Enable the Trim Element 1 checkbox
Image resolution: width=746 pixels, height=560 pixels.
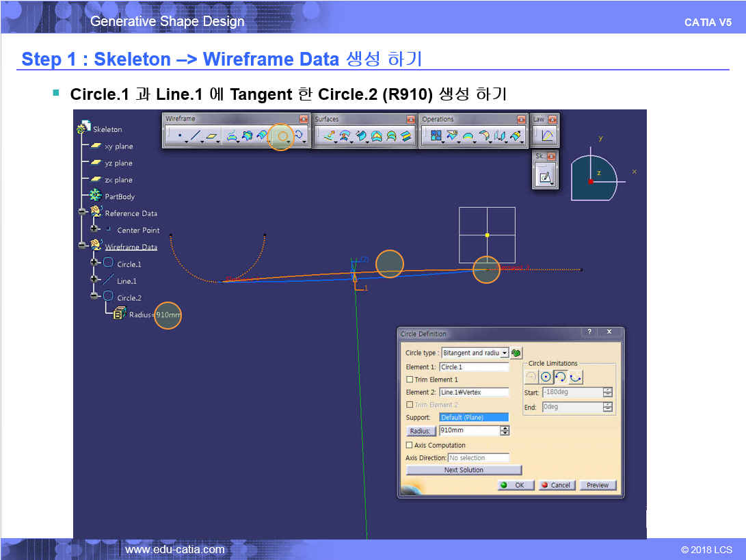click(410, 379)
